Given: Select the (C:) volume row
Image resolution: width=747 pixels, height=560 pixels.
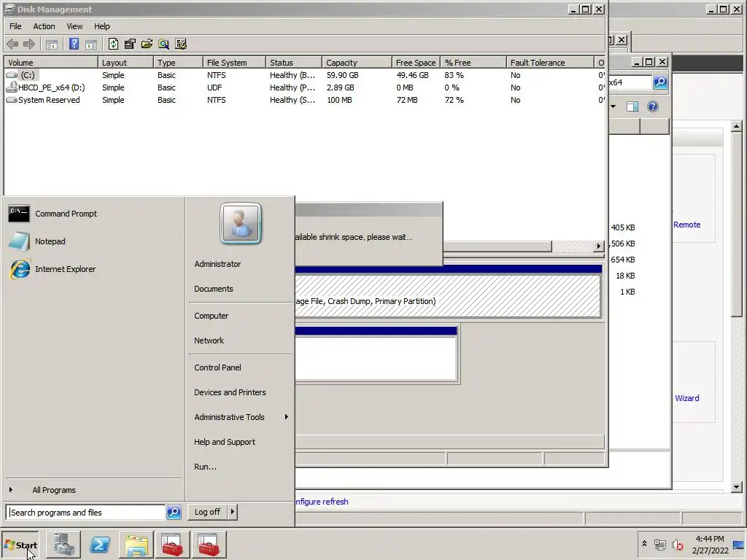Looking at the screenshot, I should click(305, 75).
